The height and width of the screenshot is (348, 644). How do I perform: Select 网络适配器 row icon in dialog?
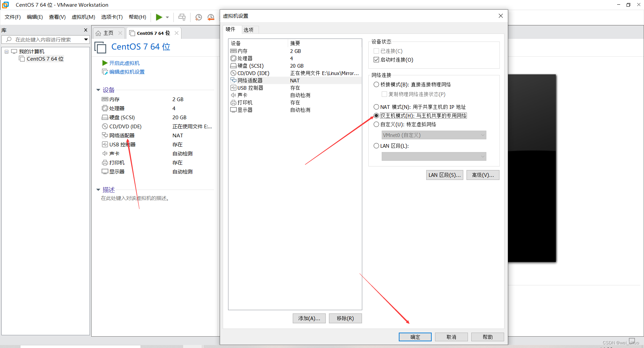pyautogui.click(x=233, y=80)
